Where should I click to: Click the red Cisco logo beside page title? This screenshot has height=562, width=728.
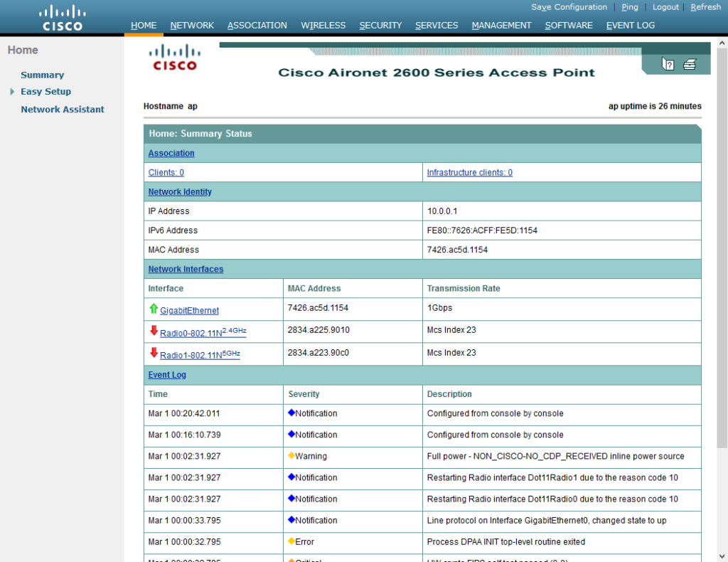(175, 58)
